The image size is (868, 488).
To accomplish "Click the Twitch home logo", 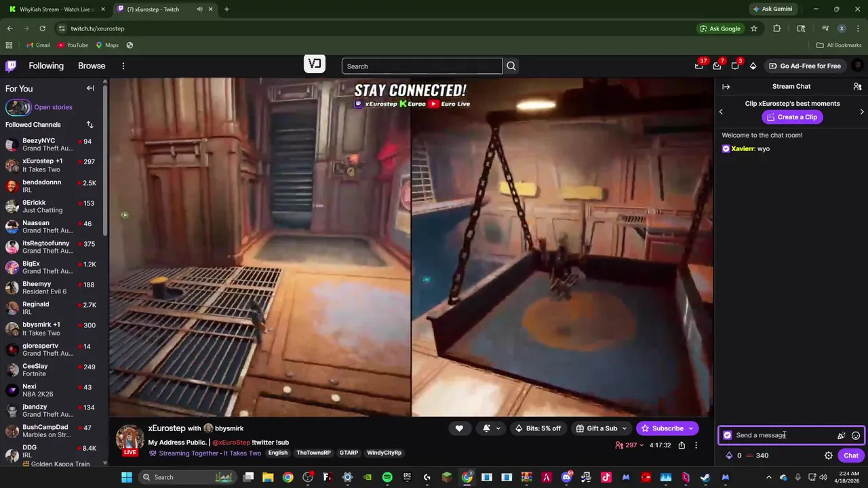I will [x=11, y=66].
